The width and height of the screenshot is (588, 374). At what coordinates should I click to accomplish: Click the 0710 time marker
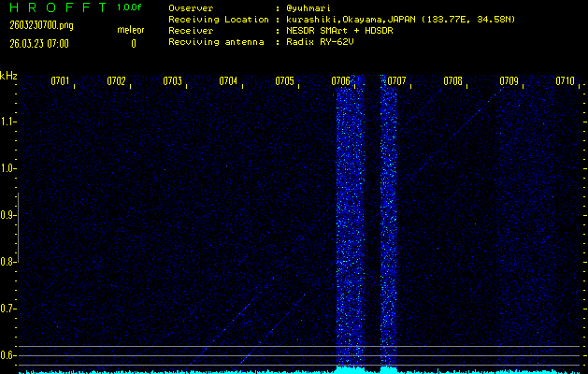click(566, 81)
